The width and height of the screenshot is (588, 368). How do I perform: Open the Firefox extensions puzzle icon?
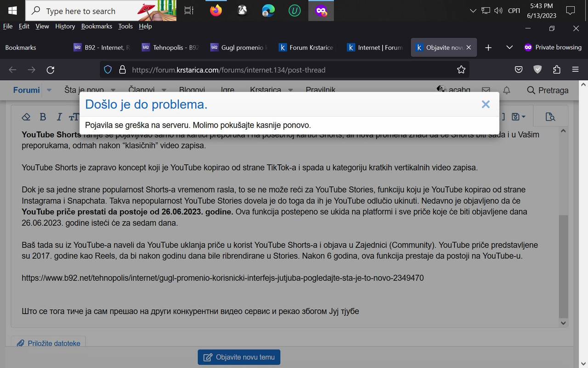click(x=557, y=70)
